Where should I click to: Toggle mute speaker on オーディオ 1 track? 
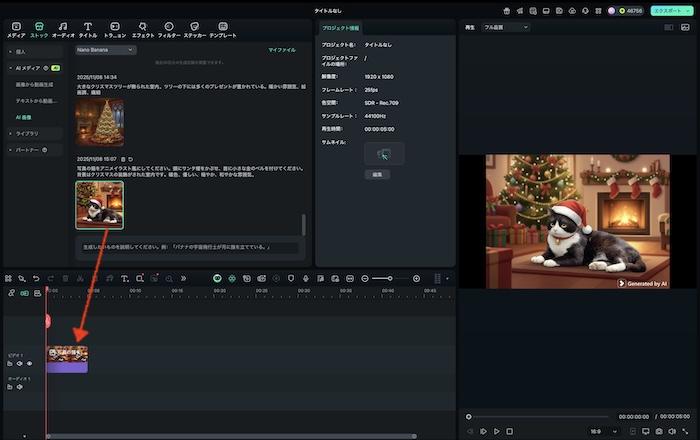click(x=19, y=387)
